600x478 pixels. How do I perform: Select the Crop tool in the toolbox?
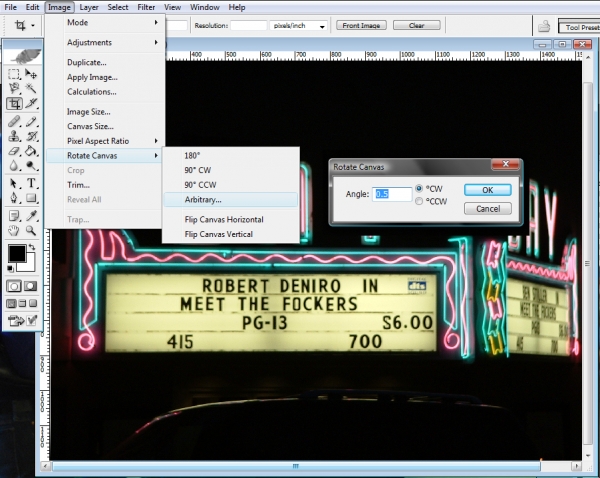click(x=14, y=103)
